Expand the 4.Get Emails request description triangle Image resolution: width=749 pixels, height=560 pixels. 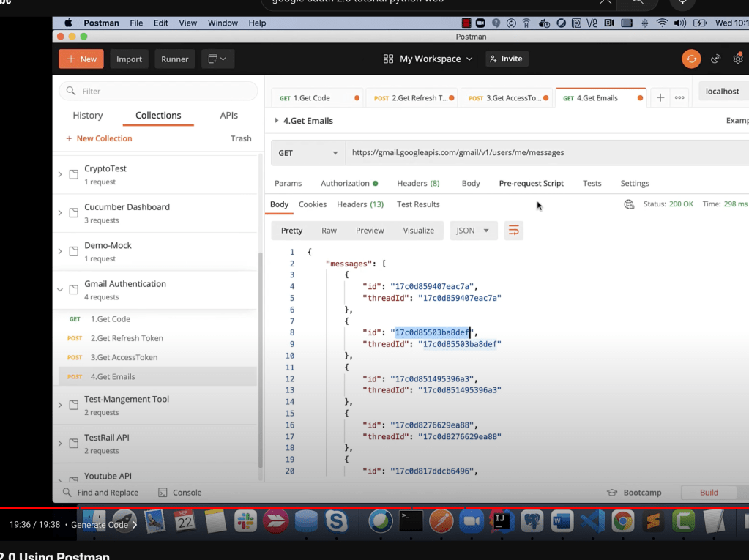tap(277, 121)
